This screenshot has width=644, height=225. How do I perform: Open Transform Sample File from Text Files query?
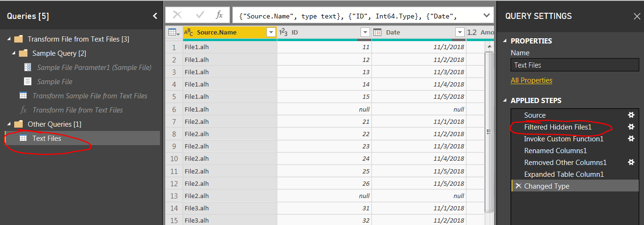[x=90, y=96]
